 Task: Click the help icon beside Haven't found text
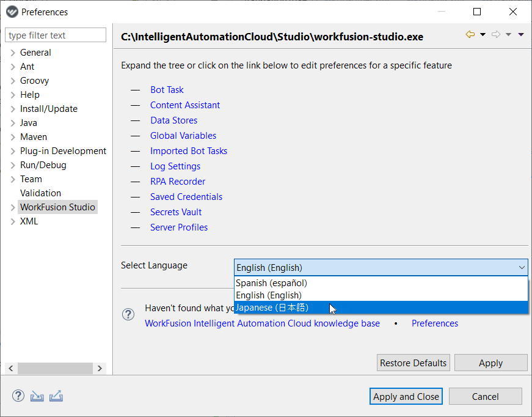tap(128, 314)
